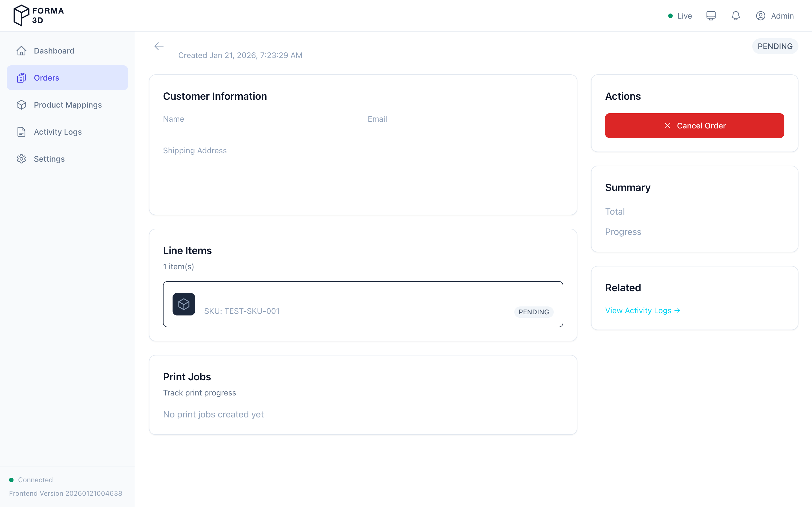Click the Connected status in sidebar footer
Screen dimensions: 812x507
pos(35,480)
